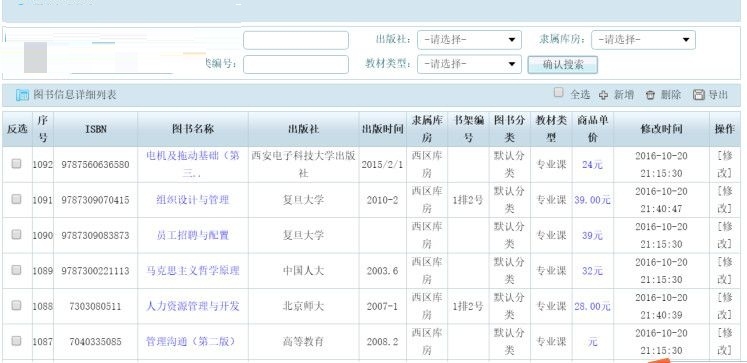This screenshot has height=363, width=747.
Task: Click the 导出 save icon
Action: tap(698, 95)
